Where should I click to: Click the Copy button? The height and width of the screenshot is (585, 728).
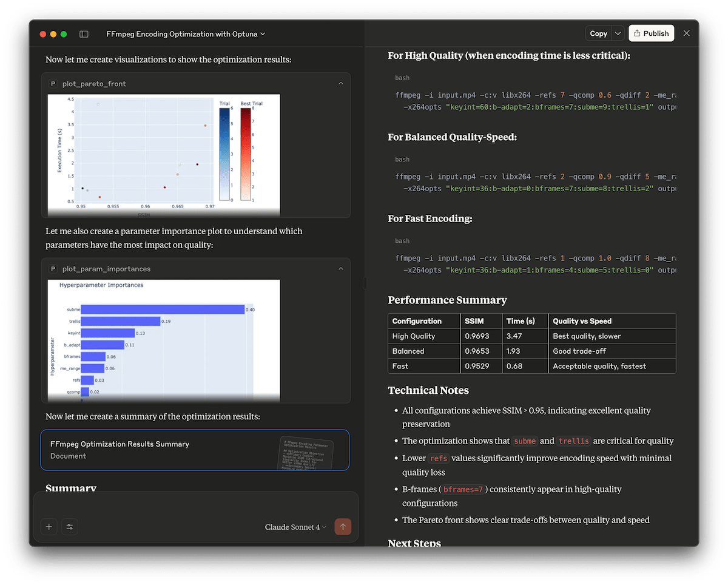click(x=598, y=33)
